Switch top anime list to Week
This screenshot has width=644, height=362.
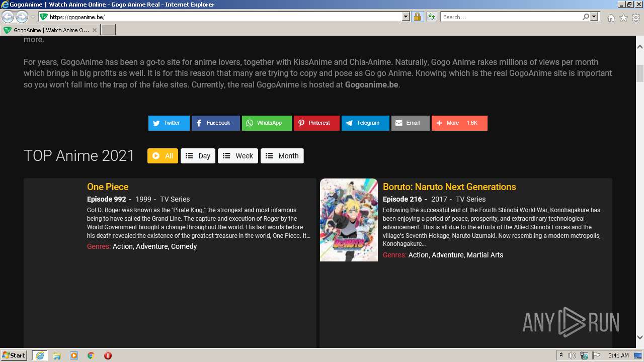coord(238,156)
